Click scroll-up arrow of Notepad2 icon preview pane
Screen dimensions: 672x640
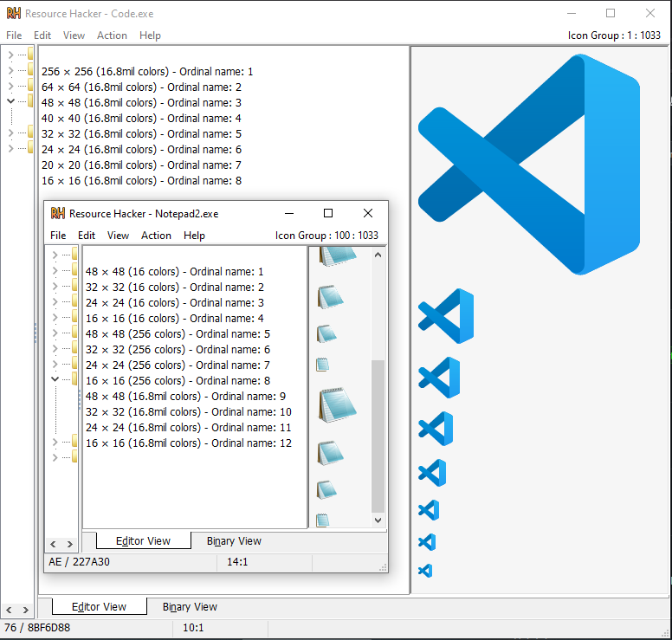tap(378, 255)
